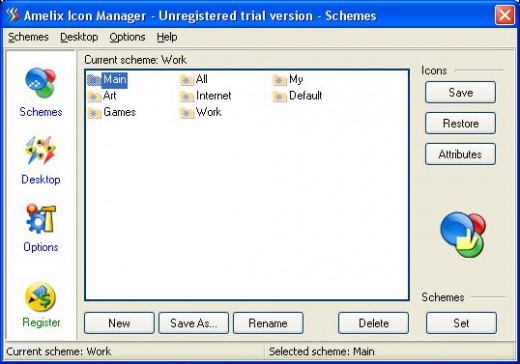Select the 'Default' scheme name
This screenshot has width=520, height=364.
(x=305, y=96)
